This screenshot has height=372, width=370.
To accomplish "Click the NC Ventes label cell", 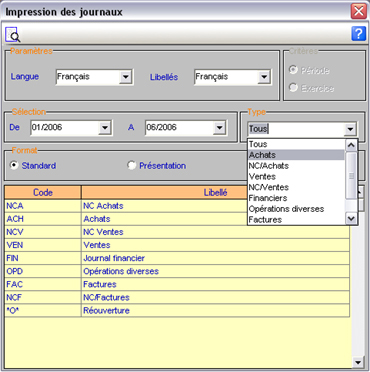I will [216, 232].
